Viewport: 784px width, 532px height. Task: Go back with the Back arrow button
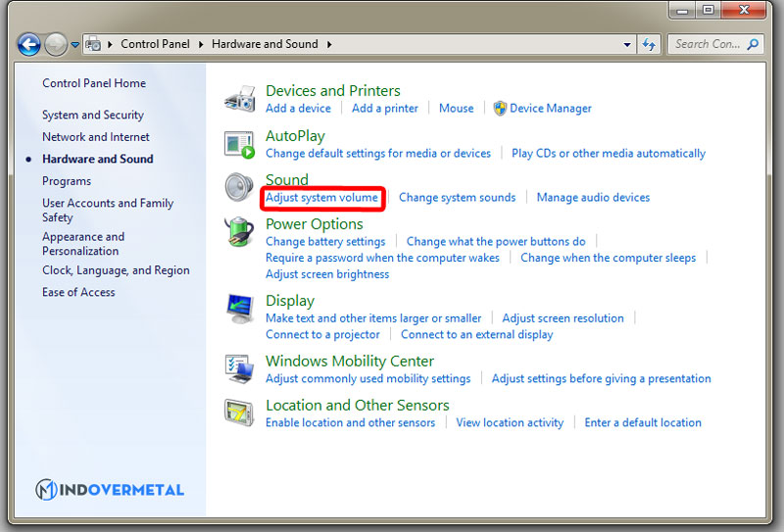coord(29,44)
